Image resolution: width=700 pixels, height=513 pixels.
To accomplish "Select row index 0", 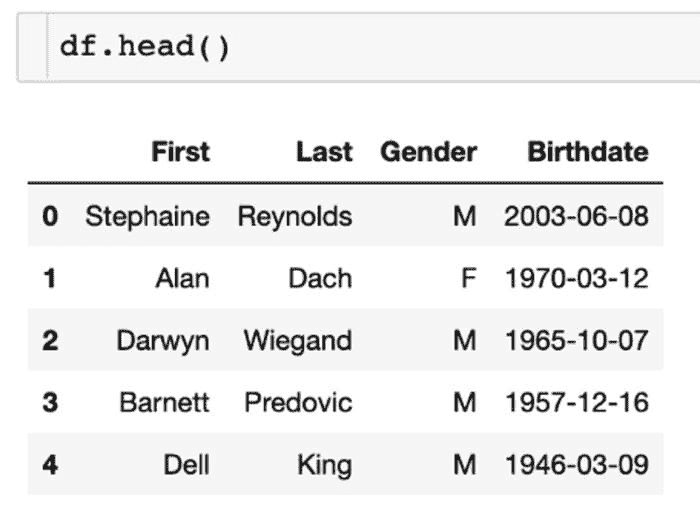I will (x=51, y=216).
